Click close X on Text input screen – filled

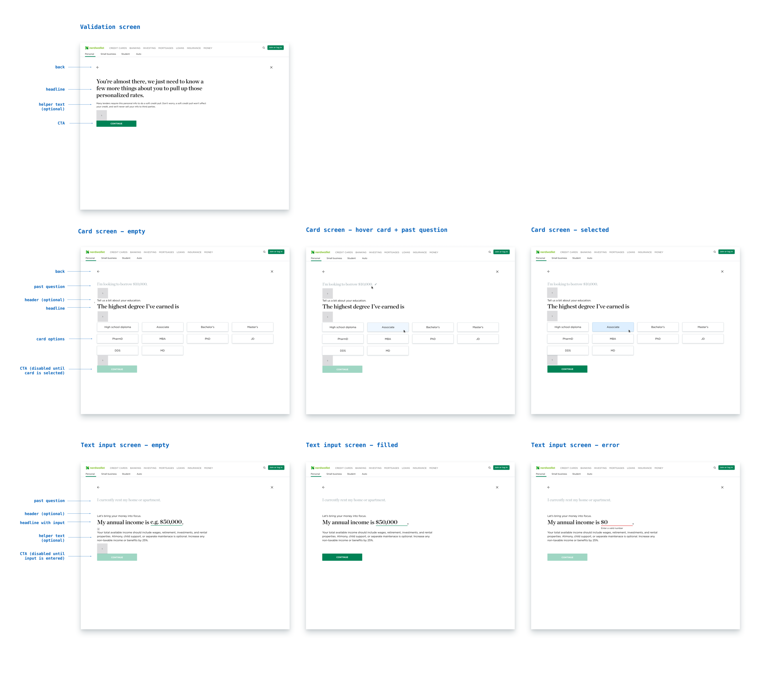(x=497, y=488)
